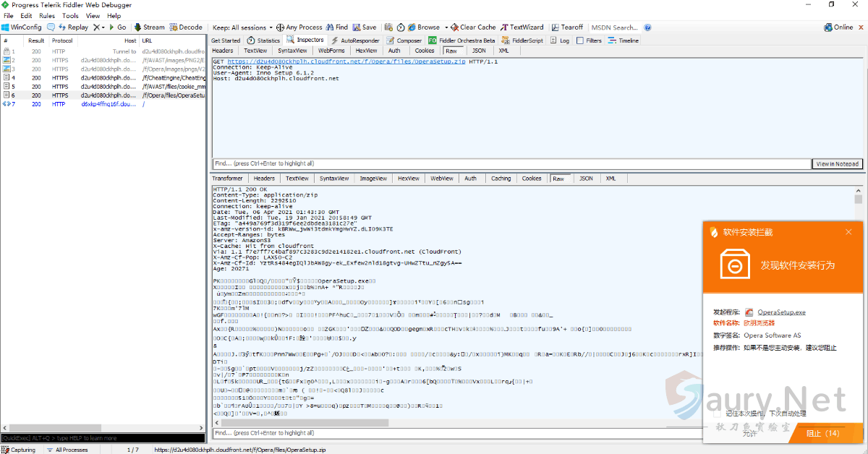Viewport: 868px width, 454px height.
Task: Open the Rules menu
Action: [47, 15]
